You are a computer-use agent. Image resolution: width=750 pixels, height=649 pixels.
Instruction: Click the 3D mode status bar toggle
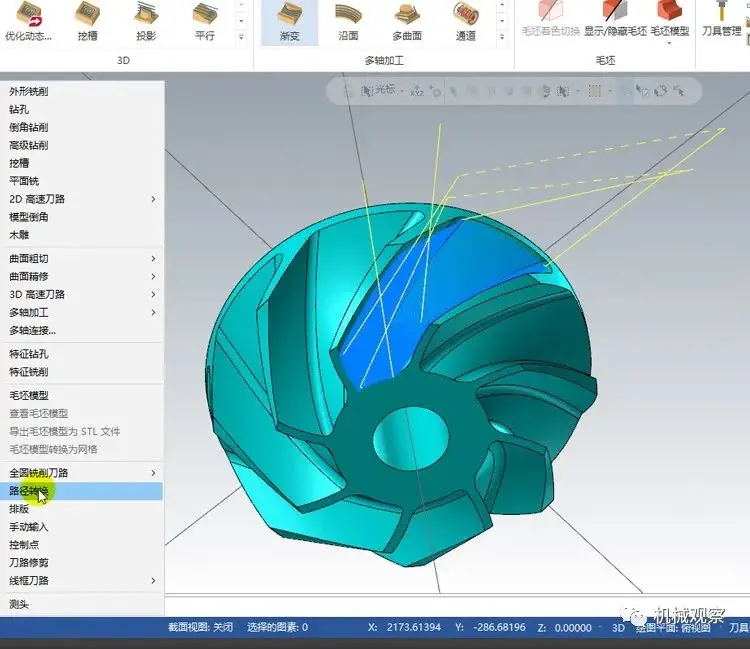point(618,627)
